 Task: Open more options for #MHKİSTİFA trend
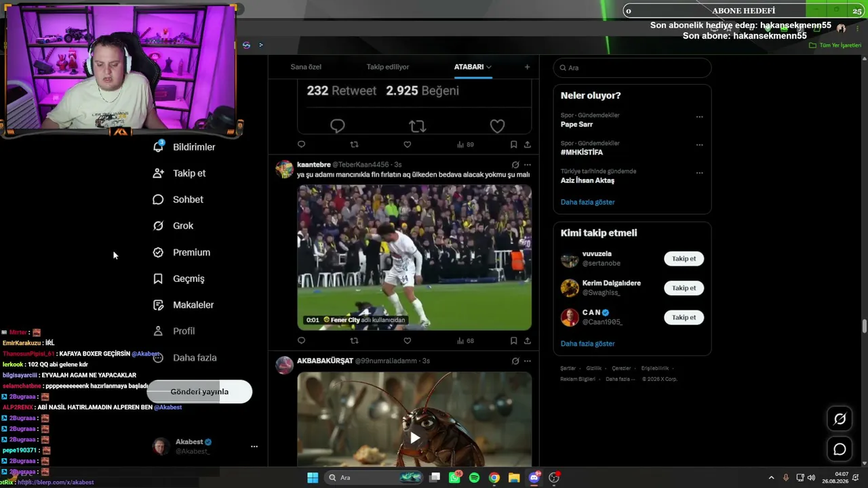(699, 145)
